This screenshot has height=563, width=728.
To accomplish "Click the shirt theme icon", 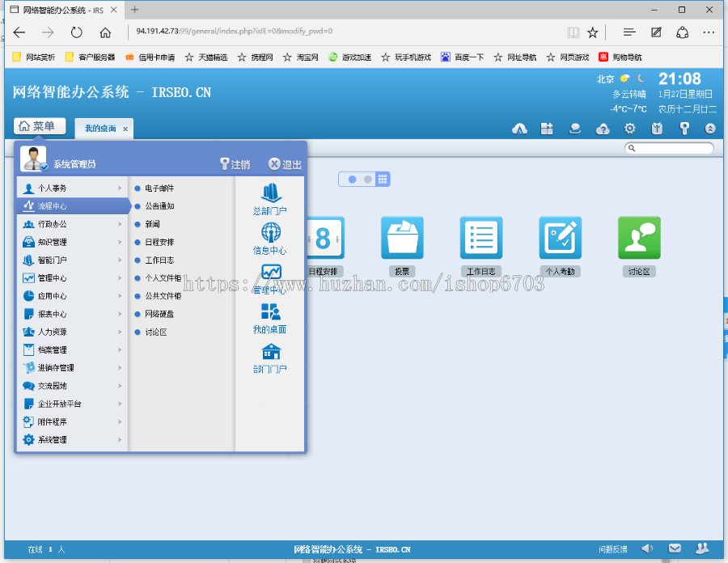I will tap(657, 129).
